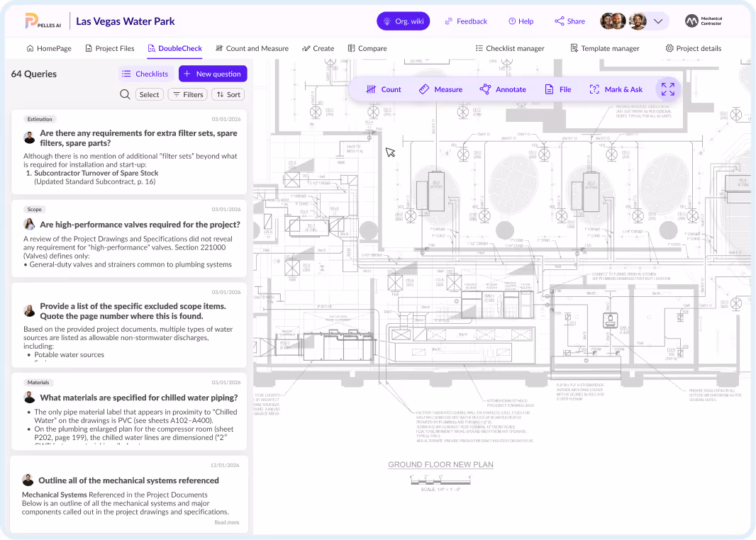Toggle Select mode for queries

149,94
